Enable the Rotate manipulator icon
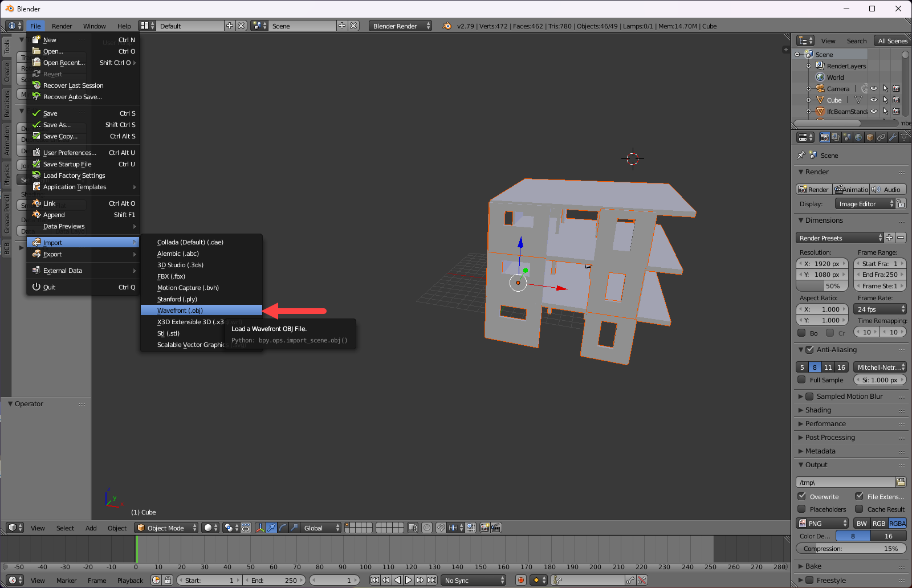 coord(283,528)
